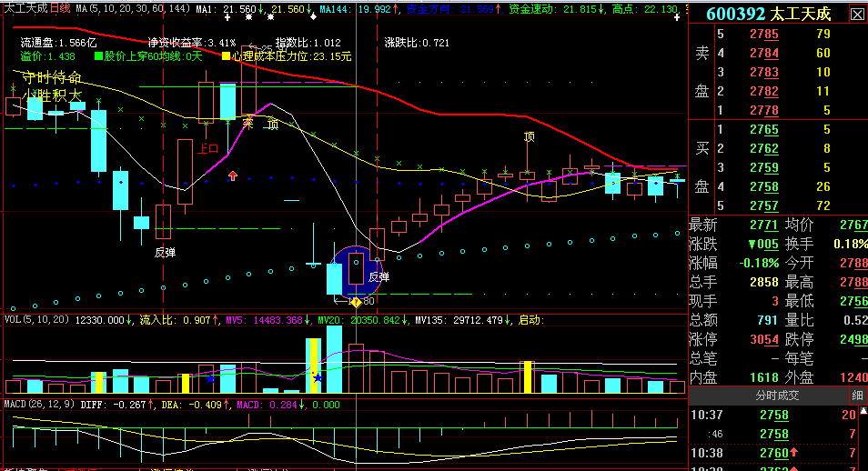Click the far-right plus marker on the top strip
The height and width of the screenshot is (471, 868).
point(676,17)
